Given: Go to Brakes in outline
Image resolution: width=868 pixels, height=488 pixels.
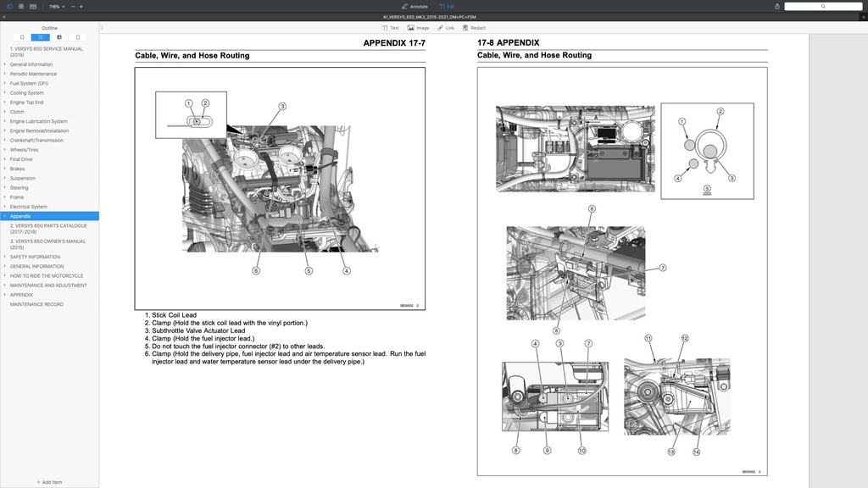Looking at the screenshot, I should tap(17, 169).
